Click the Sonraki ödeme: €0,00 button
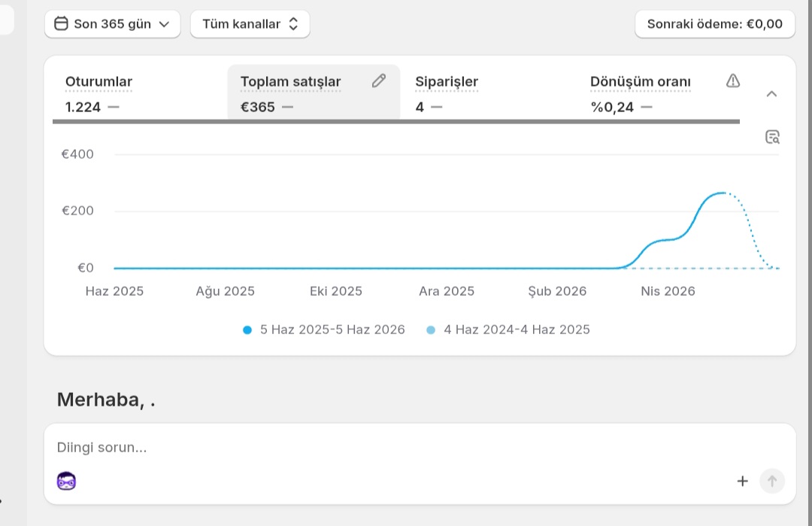The width and height of the screenshot is (812, 526). [715, 24]
